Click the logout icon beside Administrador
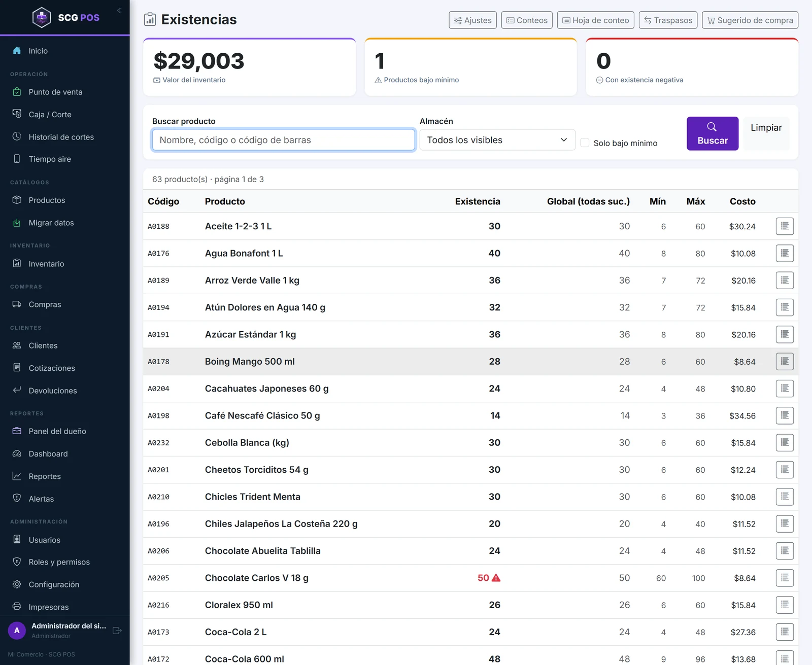Screen dimensions: 812x665 [117, 631]
